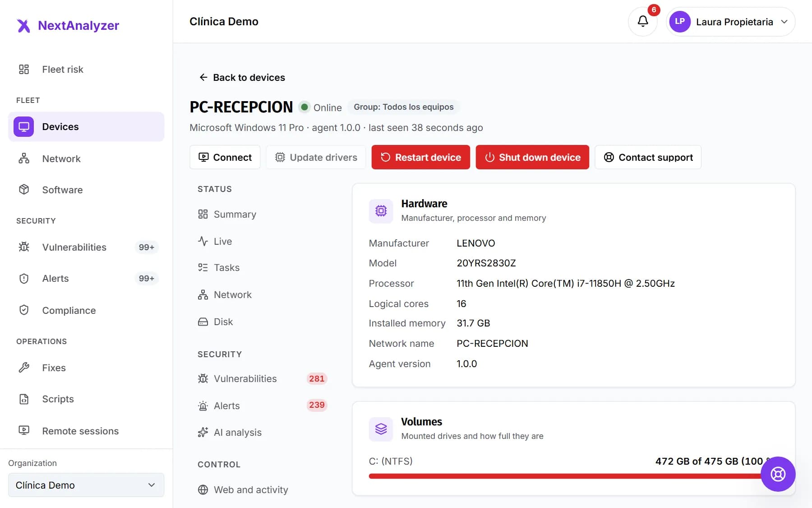
Task: Click the Hardware chip icon
Action: 381,211
